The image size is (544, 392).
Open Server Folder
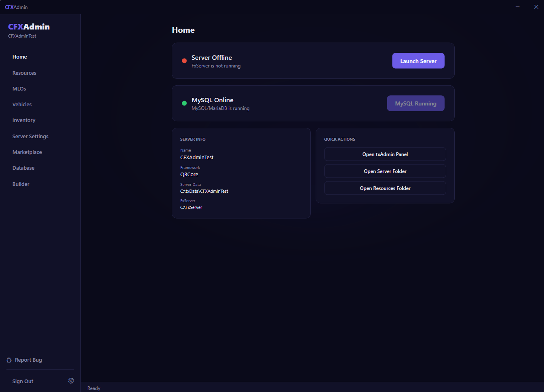click(x=385, y=171)
